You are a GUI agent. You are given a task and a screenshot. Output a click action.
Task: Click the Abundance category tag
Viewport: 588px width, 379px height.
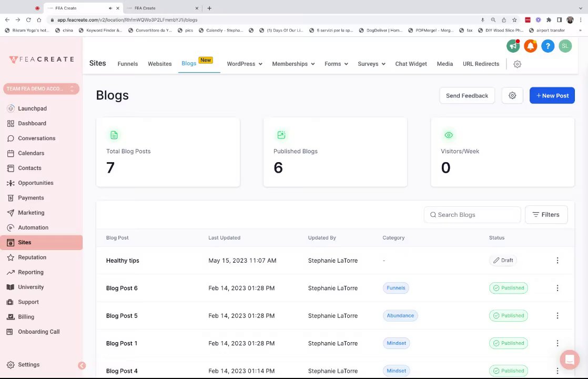coord(400,316)
